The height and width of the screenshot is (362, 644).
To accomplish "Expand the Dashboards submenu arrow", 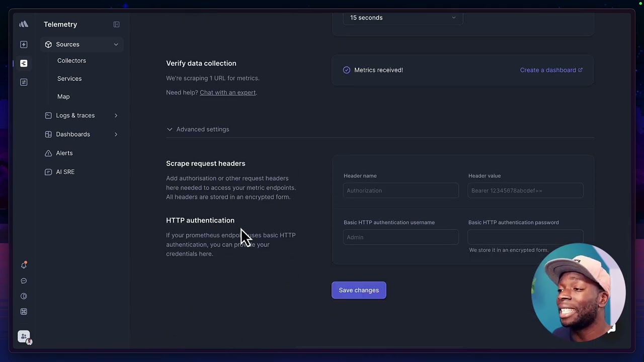I will tap(116, 134).
